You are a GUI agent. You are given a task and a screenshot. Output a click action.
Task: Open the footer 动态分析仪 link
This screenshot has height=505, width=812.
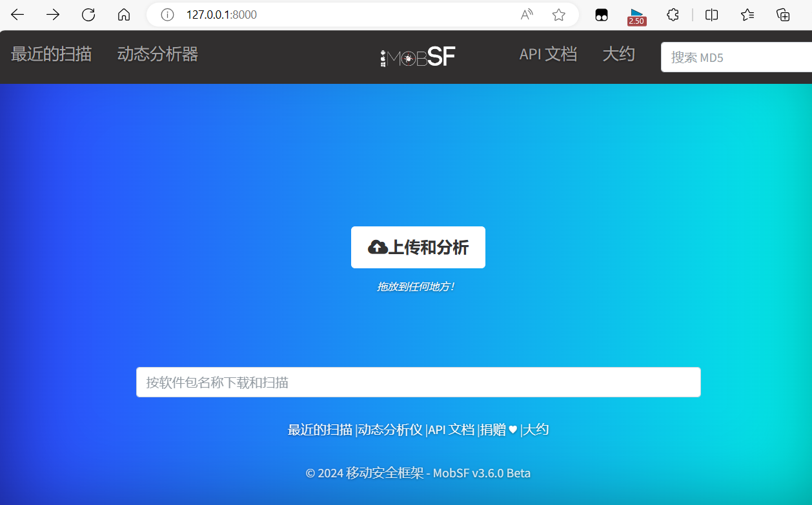pyautogui.click(x=391, y=430)
